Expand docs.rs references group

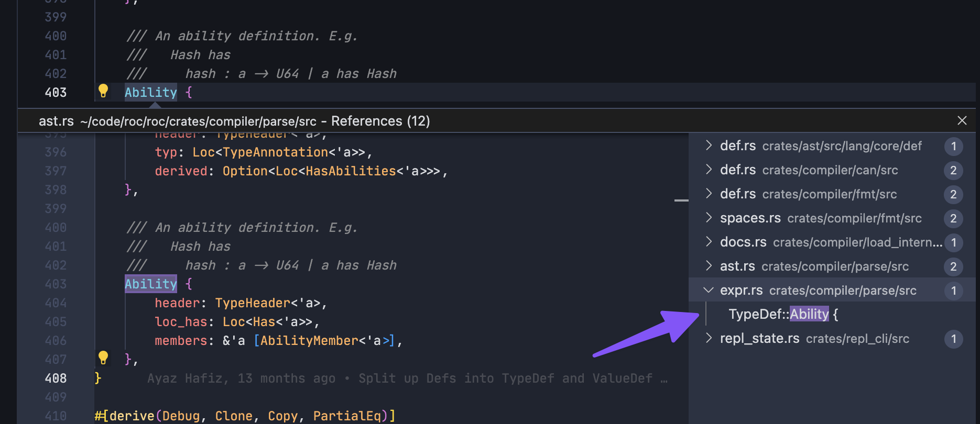click(x=709, y=242)
